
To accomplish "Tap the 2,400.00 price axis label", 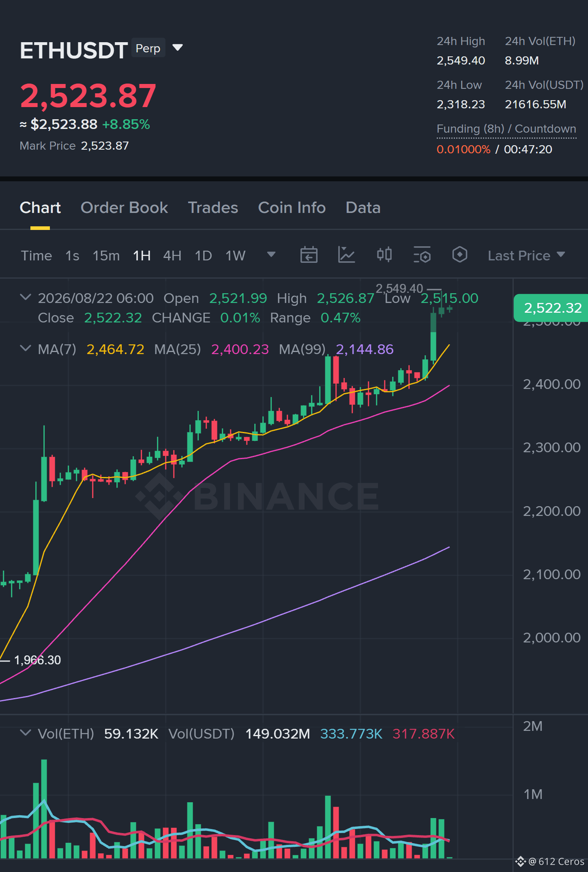I will point(552,384).
